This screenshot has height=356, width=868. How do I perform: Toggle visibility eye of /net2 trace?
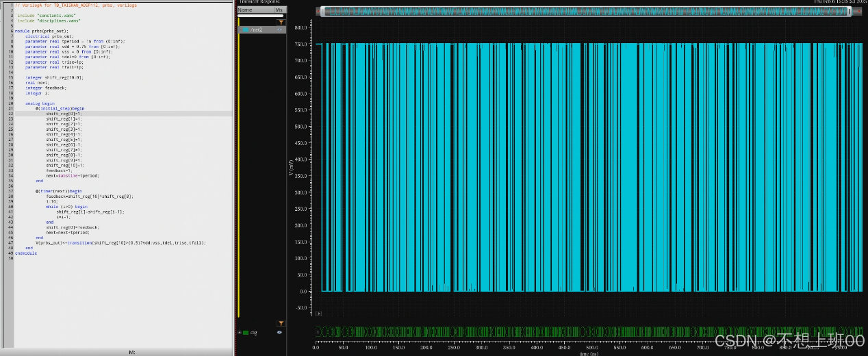279,30
